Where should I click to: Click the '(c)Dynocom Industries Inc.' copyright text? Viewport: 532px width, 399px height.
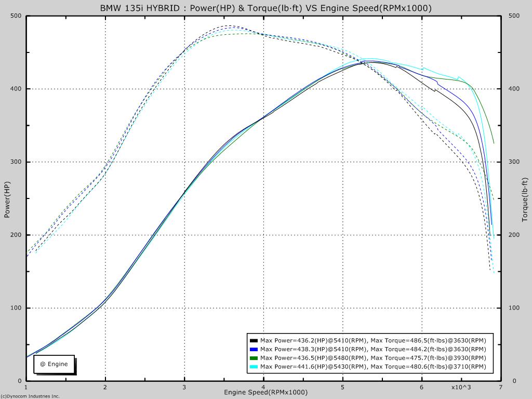point(30,396)
